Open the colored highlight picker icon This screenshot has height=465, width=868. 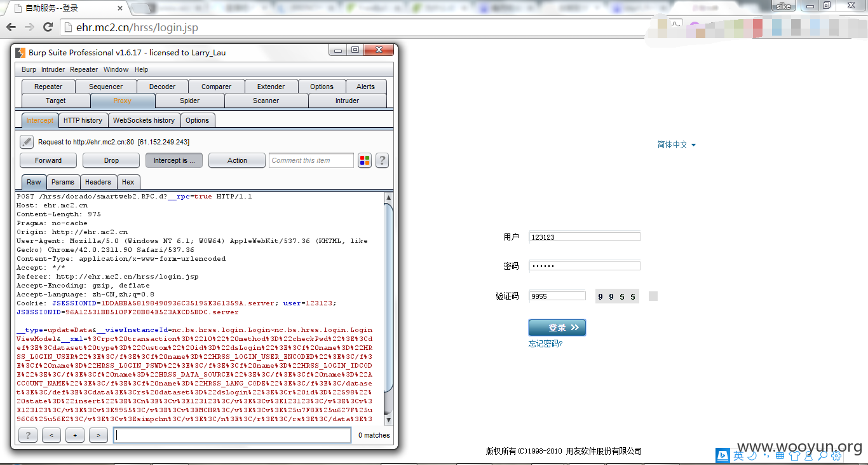coord(365,160)
